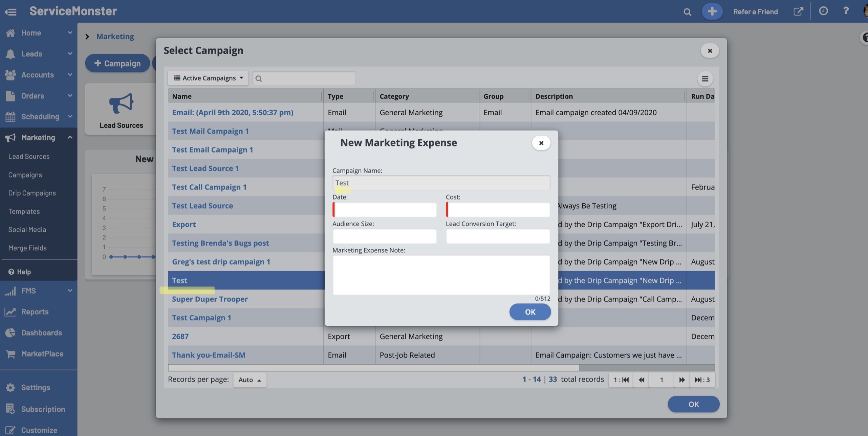Viewport: 868px width, 436px height.
Task: Go to next page of campaign records
Action: point(681,380)
